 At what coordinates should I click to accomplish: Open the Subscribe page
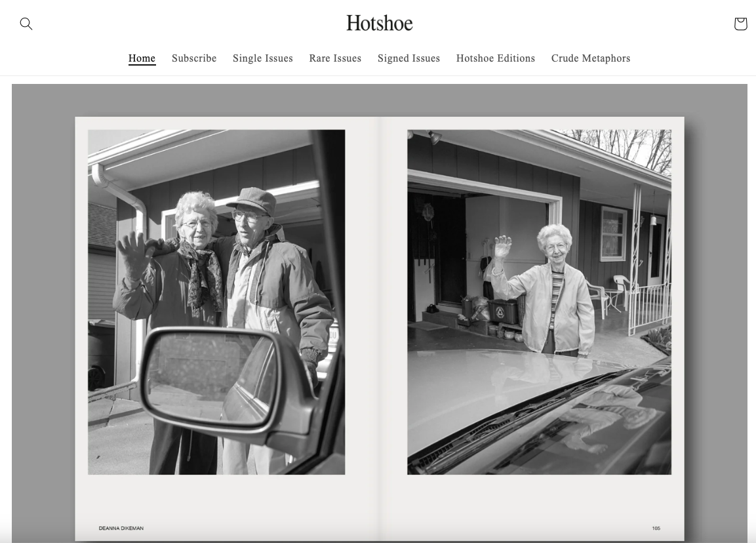(x=194, y=58)
